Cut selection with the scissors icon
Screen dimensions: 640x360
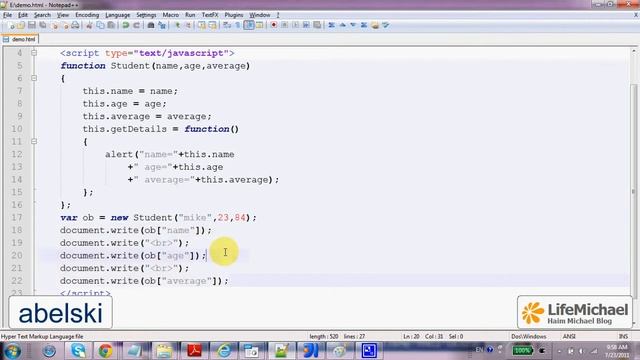coord(89,25)
